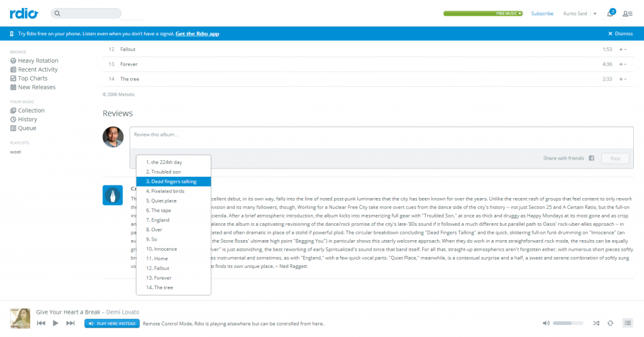Click the Play Here Instead button
This screenshot has width=644, height=337.
click(111, 323)
